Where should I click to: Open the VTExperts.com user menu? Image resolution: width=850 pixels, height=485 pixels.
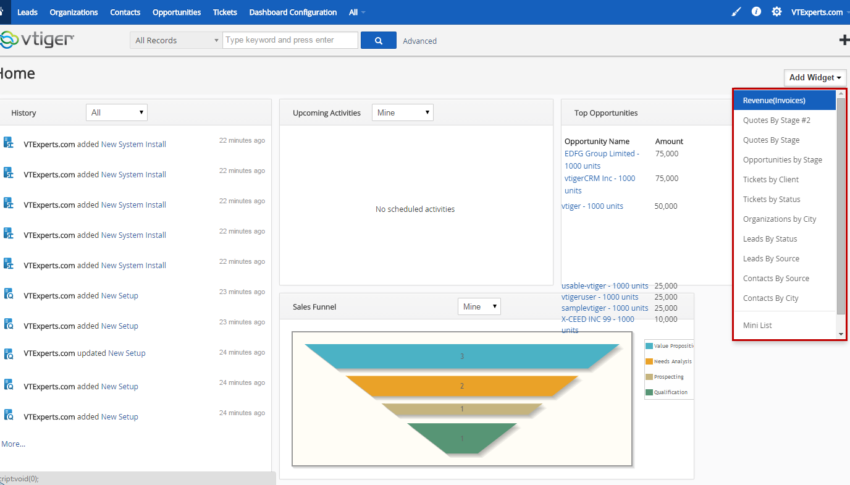pos(819,12)
